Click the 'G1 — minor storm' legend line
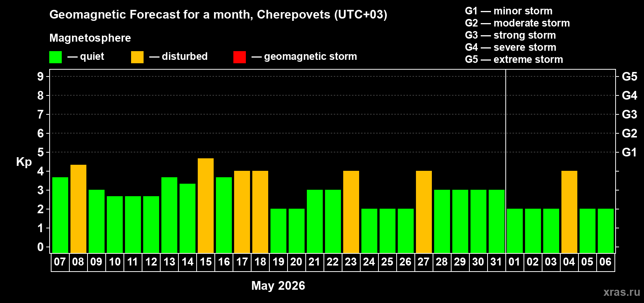The height and width of the screenshot is (303, 644). (509, 11)
